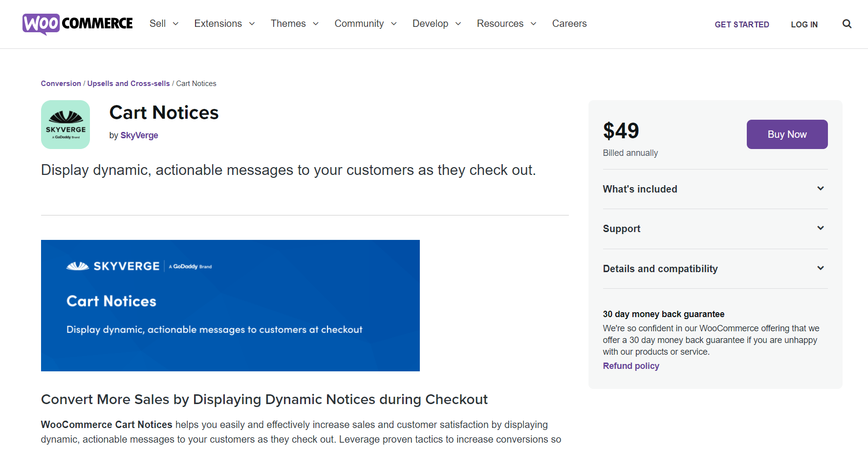Click the SkyVerge product logo icon

[x=65, y=125]
